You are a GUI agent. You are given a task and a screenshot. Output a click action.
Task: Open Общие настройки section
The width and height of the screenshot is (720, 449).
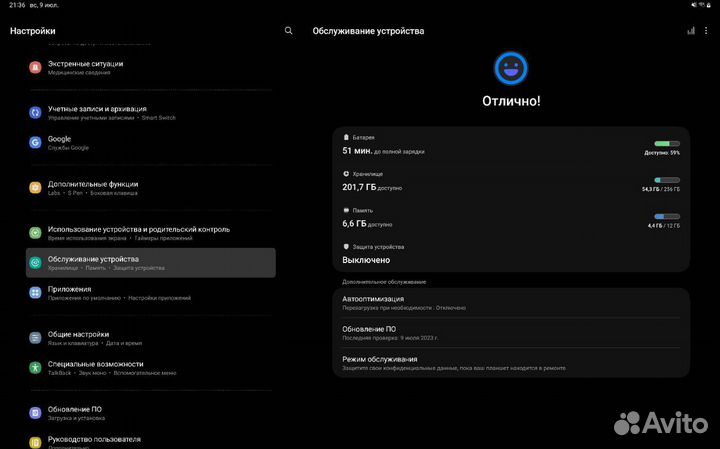click(x=78, y=338)
